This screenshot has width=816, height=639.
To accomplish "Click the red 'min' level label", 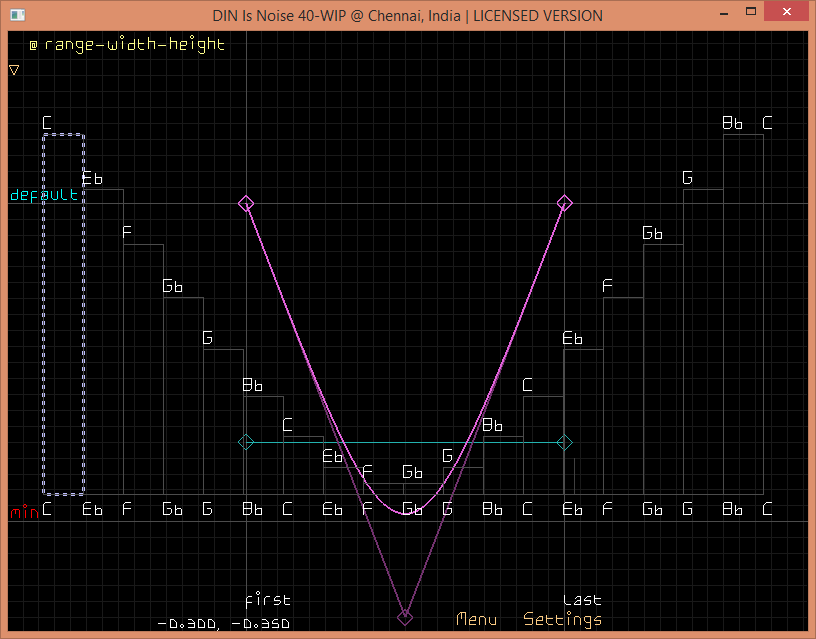I will click(x=24, y=512).
